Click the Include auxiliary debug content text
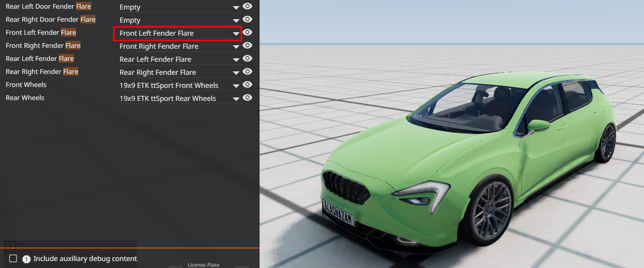 pyautogui.click(x=85, y=258)
